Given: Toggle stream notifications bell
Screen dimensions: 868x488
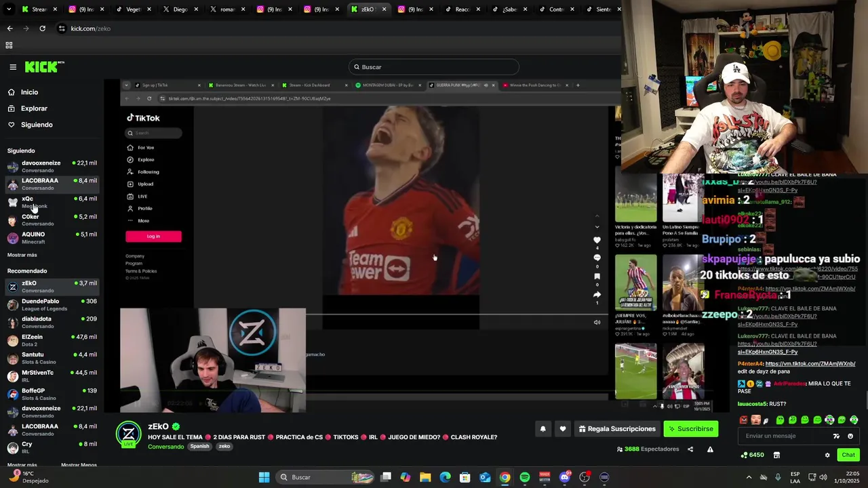Looking at the screenshot, I should [542, 428].
